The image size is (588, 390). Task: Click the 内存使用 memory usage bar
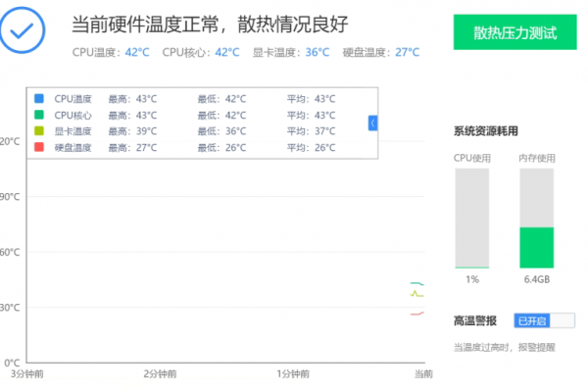(537, 219)
